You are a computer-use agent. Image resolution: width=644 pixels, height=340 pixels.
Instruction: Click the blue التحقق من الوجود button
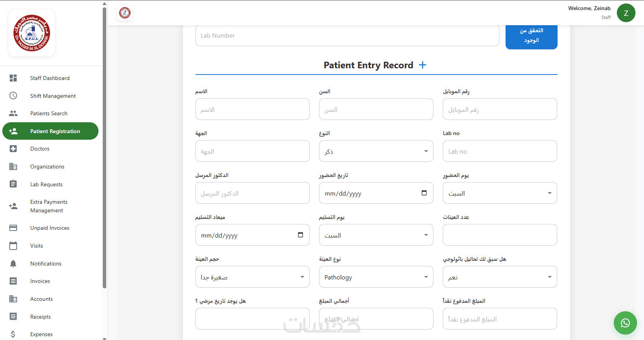(531, 36)
